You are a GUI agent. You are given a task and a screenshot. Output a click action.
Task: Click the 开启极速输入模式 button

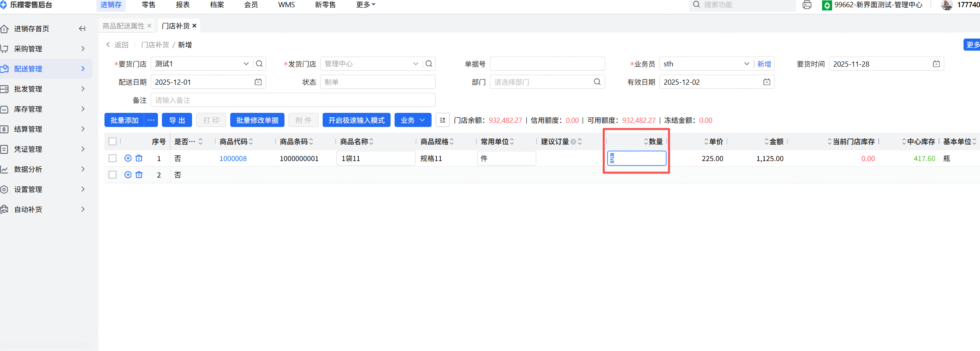point(356,120)
